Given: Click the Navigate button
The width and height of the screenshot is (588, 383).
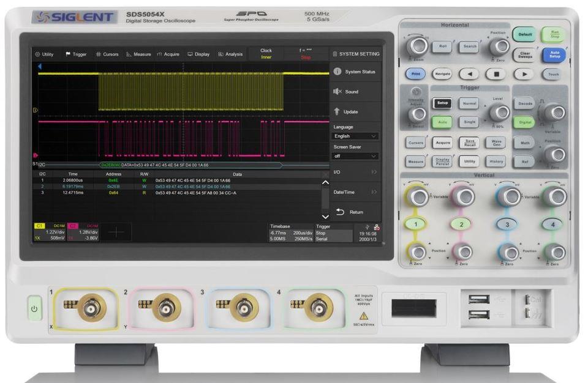Looking at the screenshot, I should pos(442,74).
